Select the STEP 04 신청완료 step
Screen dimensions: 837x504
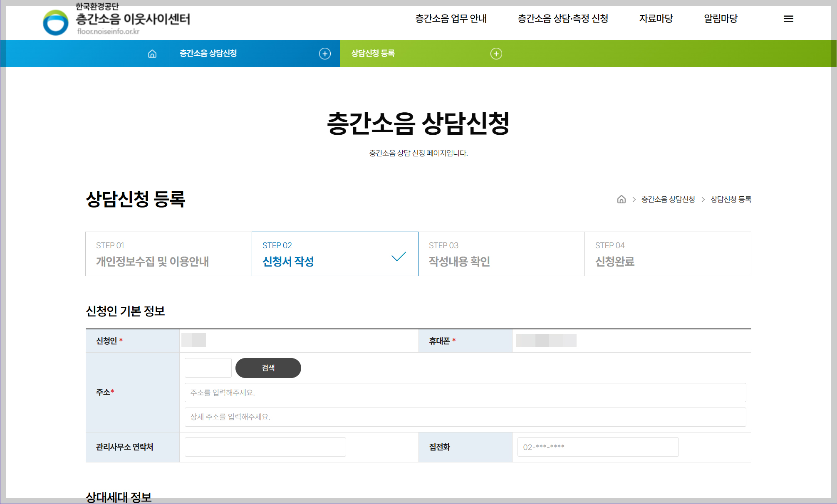pyautogui.click(x=668, y=254)
